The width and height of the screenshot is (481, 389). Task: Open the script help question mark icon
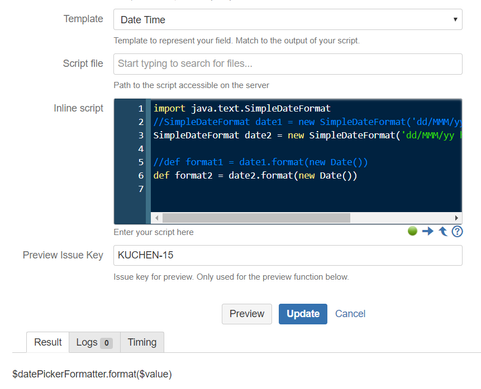(457, 231)
